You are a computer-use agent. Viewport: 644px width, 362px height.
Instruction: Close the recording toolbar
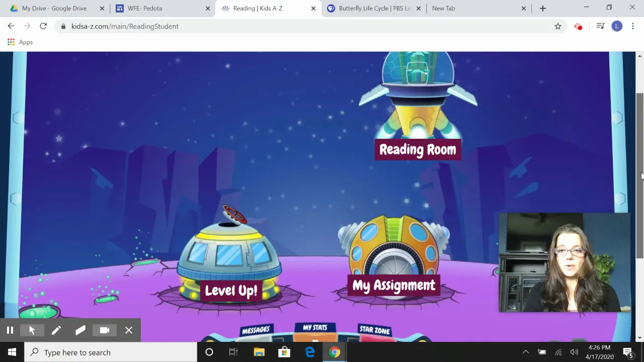coord(129,330)
